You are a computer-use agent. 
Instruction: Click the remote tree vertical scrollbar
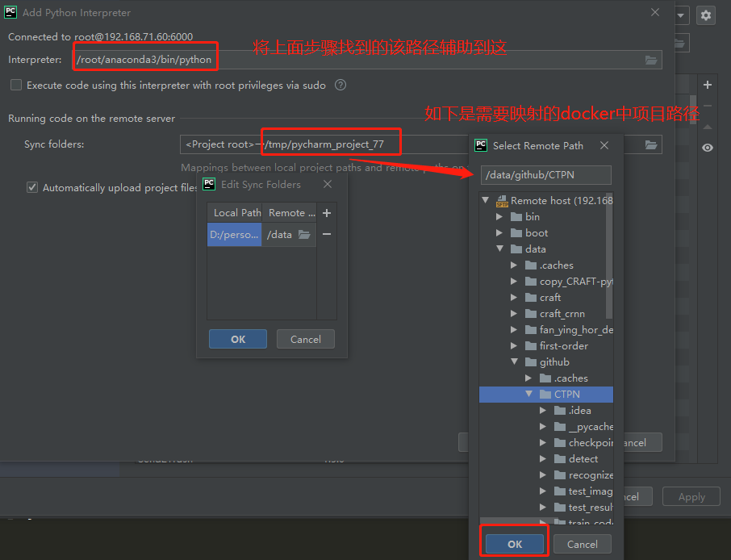(x=609, y=257)
